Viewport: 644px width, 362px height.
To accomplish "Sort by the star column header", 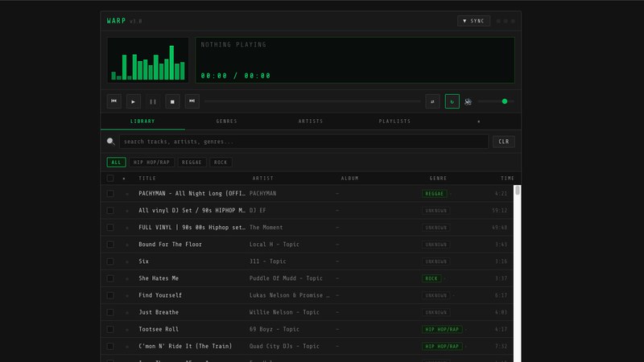I will (x=124, y=179).
